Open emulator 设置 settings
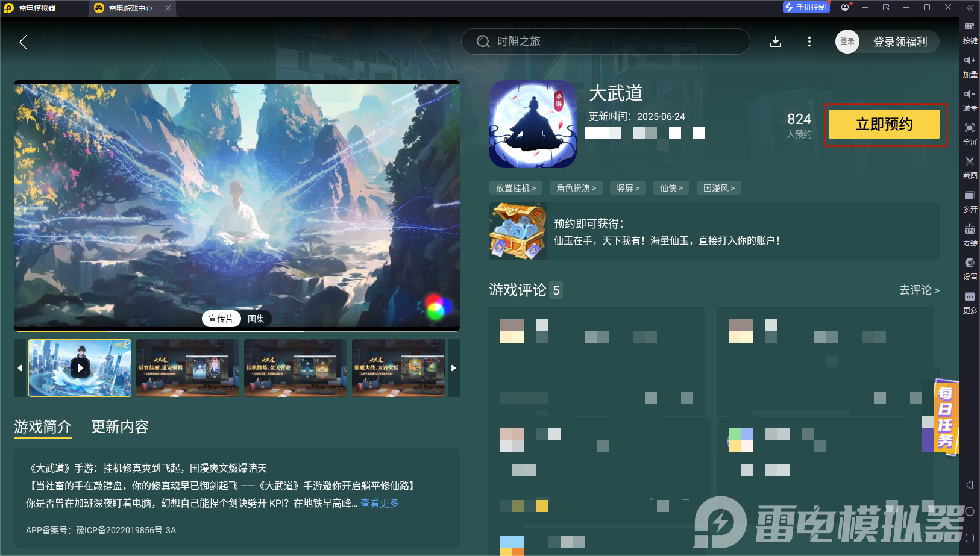This screenshot has height=556, width=980. [970, 269]
